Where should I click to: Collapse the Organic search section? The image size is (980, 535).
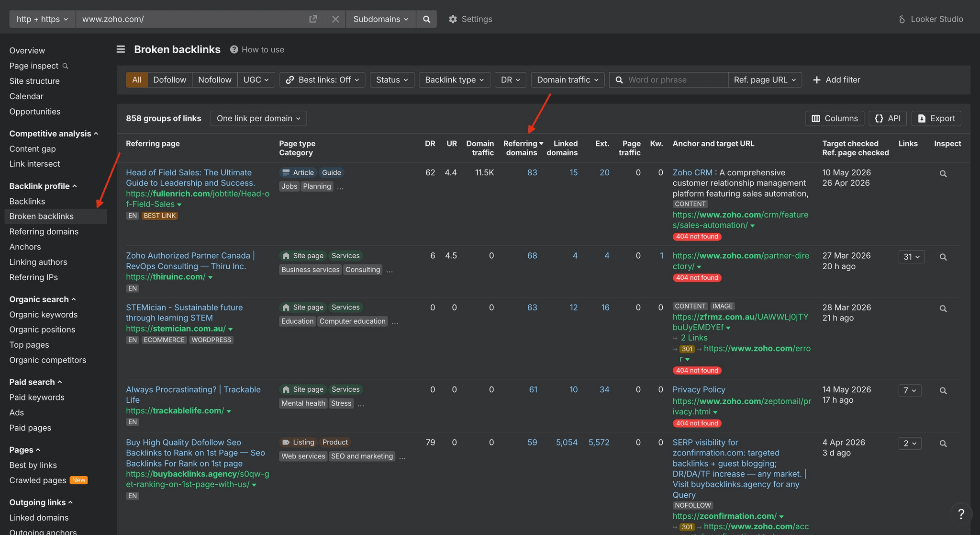click(x=43, y=299)
